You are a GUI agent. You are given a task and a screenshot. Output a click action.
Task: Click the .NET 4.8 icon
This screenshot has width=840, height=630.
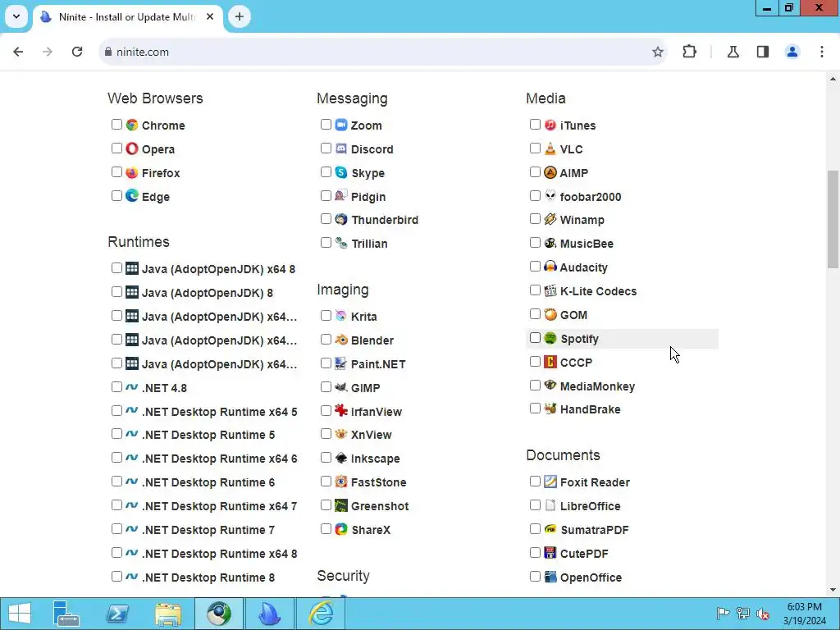[132, 387]
